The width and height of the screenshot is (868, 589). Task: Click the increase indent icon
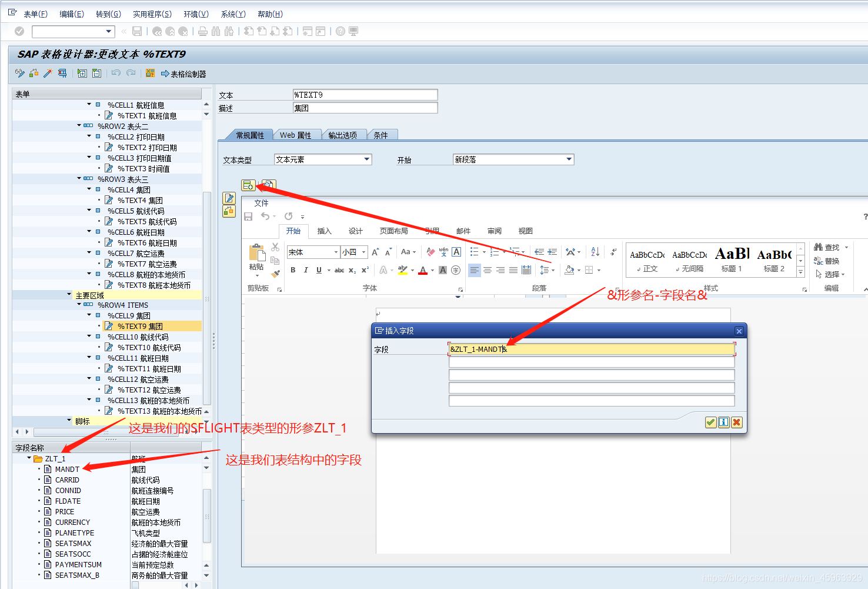(x=552, y=252)
